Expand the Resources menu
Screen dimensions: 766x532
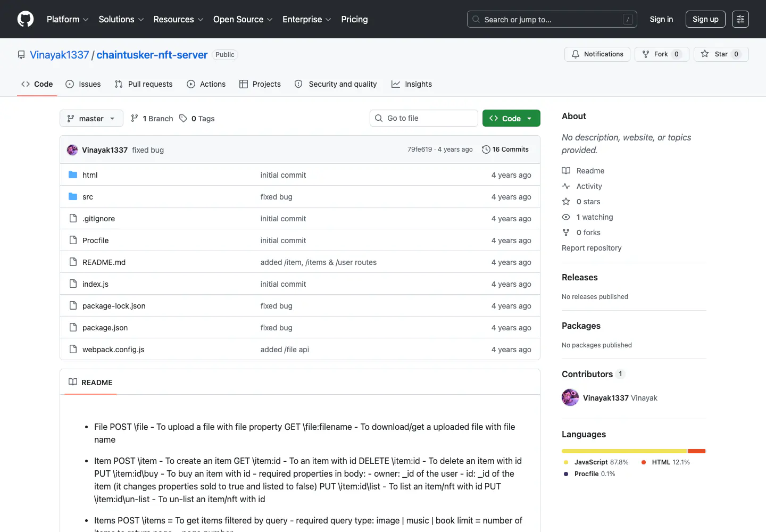[178, 19]
